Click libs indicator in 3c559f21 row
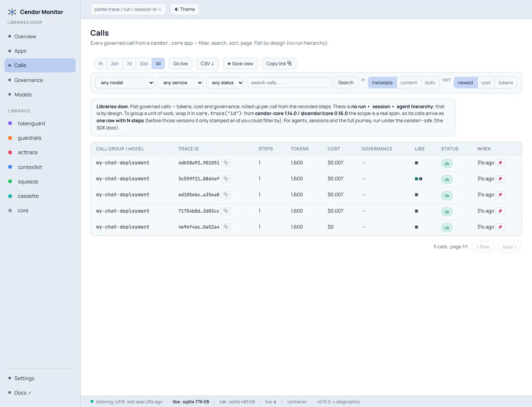 (418, 179)
